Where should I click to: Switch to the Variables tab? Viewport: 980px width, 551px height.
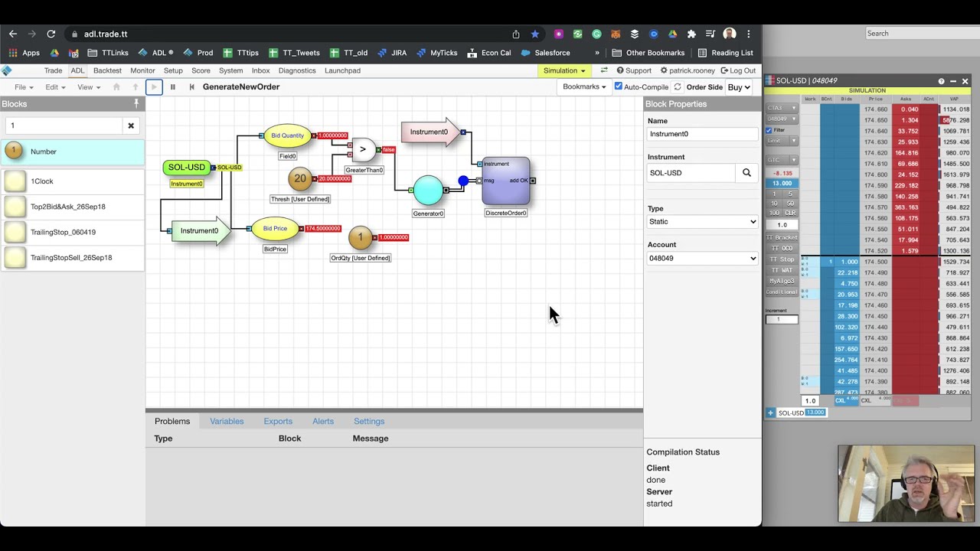(227, 422)
